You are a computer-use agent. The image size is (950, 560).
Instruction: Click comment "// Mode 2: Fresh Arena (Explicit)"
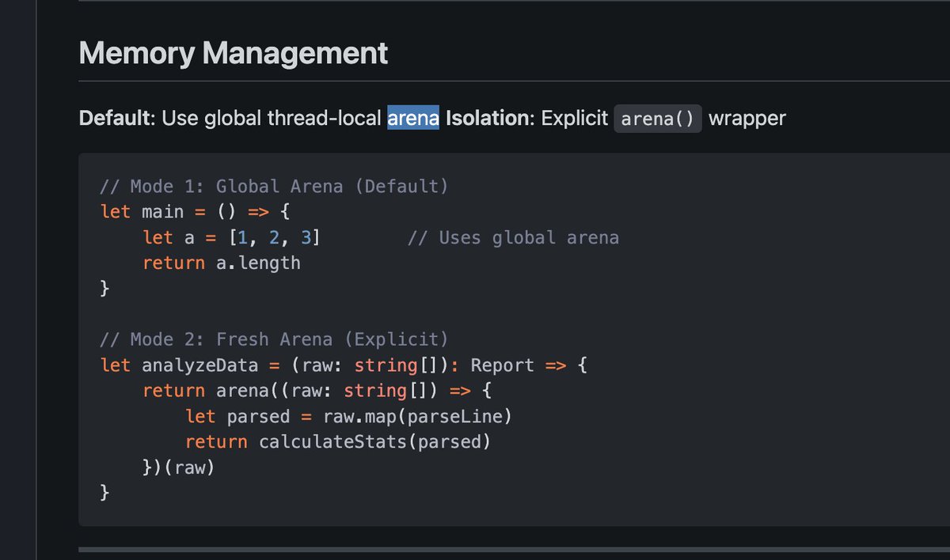pyautogui.click(x=274, y=339)
